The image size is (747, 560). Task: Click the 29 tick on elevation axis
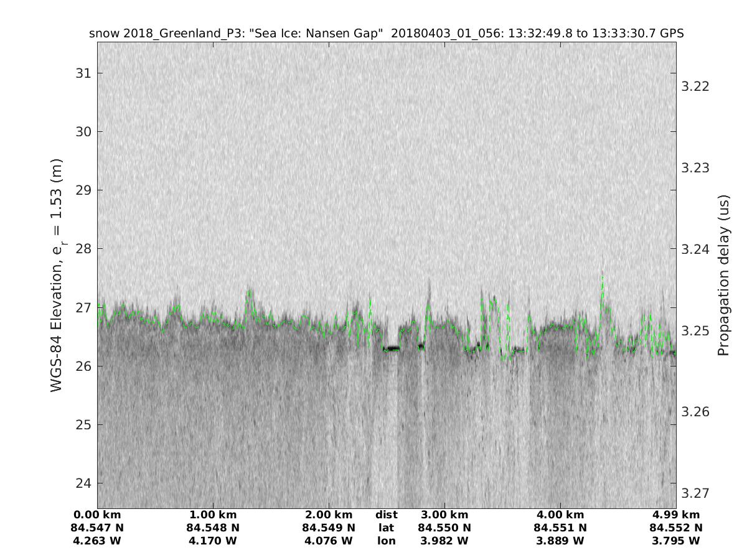82,190
